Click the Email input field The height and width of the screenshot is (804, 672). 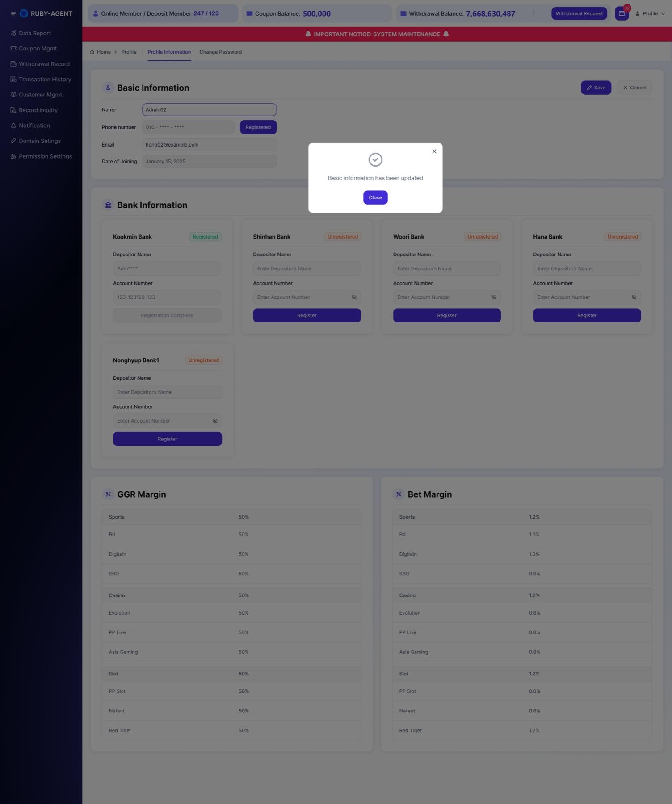210,145
